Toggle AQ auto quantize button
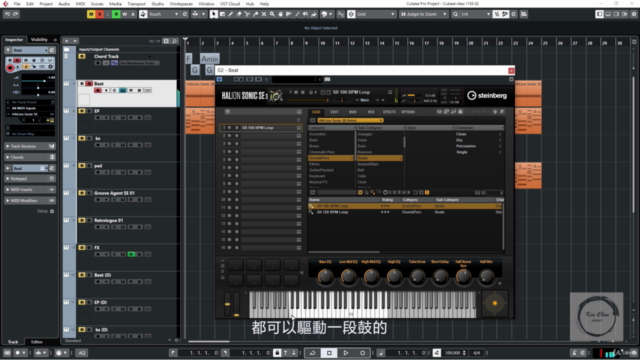This screenshot has height=360, width=640. tap(82, 353)
